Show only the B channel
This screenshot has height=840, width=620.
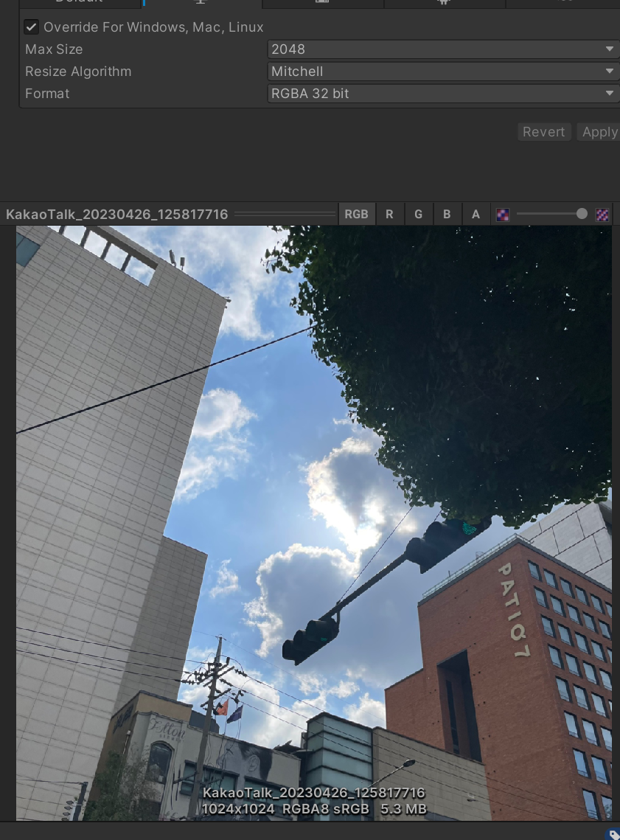coord(447,215)
